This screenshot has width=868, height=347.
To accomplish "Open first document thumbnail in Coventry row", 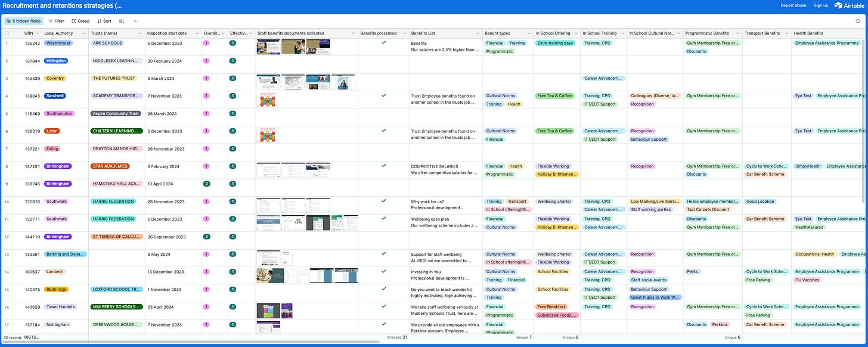I will [x=268, y=82].
